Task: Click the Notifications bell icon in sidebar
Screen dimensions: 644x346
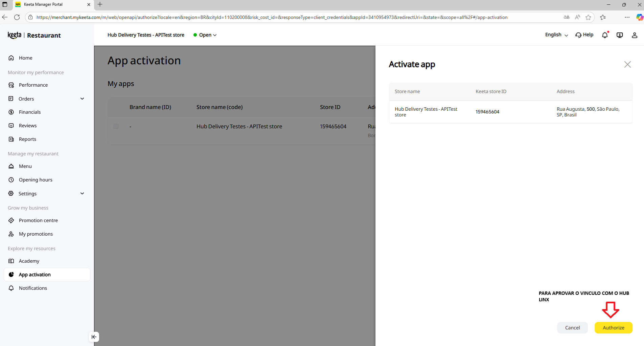Action: pyautogui.click(x=11, y=288)
